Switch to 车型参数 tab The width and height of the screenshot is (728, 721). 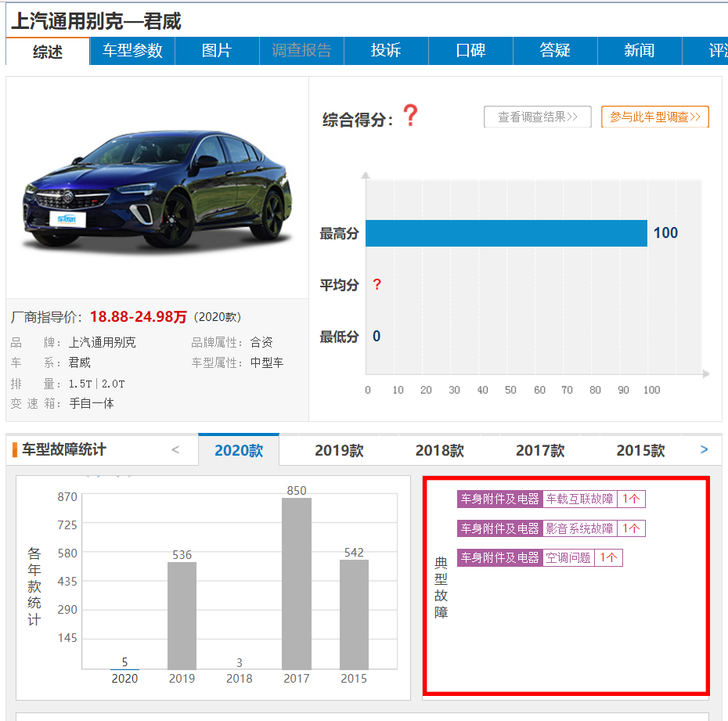click(x=132, y=51)
